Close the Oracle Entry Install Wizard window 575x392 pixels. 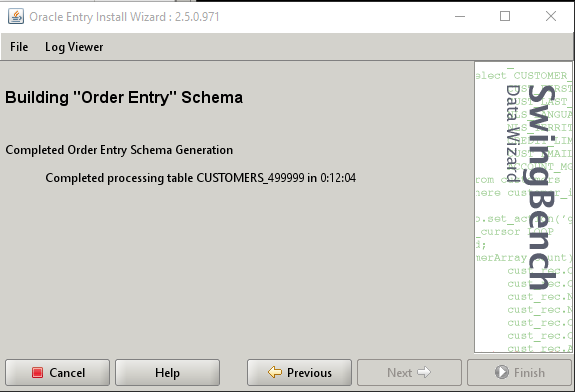(x=551, y=16)
